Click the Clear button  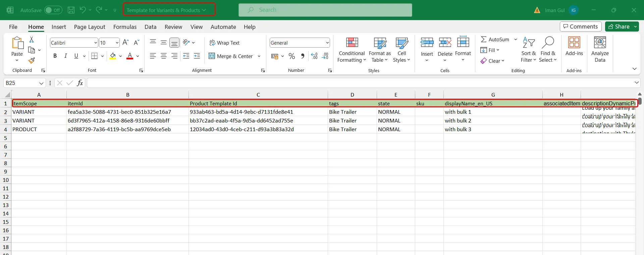coord(492,61)
